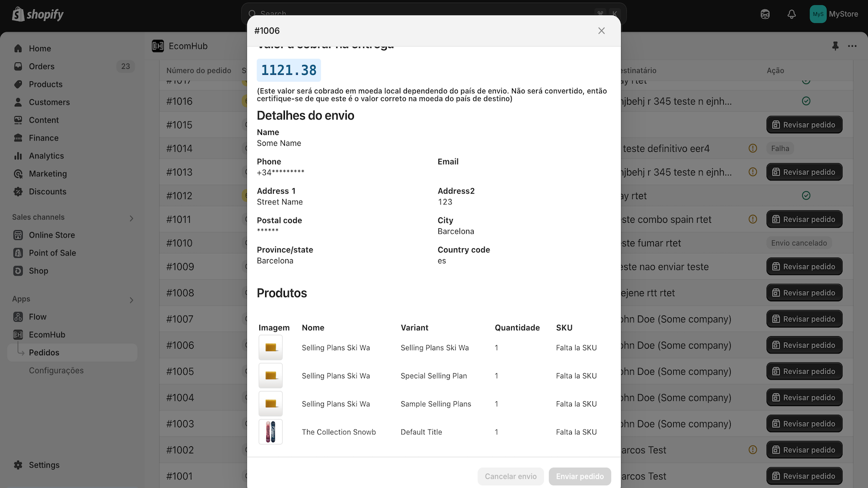This screenshot has width=868, height=488.
Task: Click the Settings gear icon
Action: click(x=18, y=465)
